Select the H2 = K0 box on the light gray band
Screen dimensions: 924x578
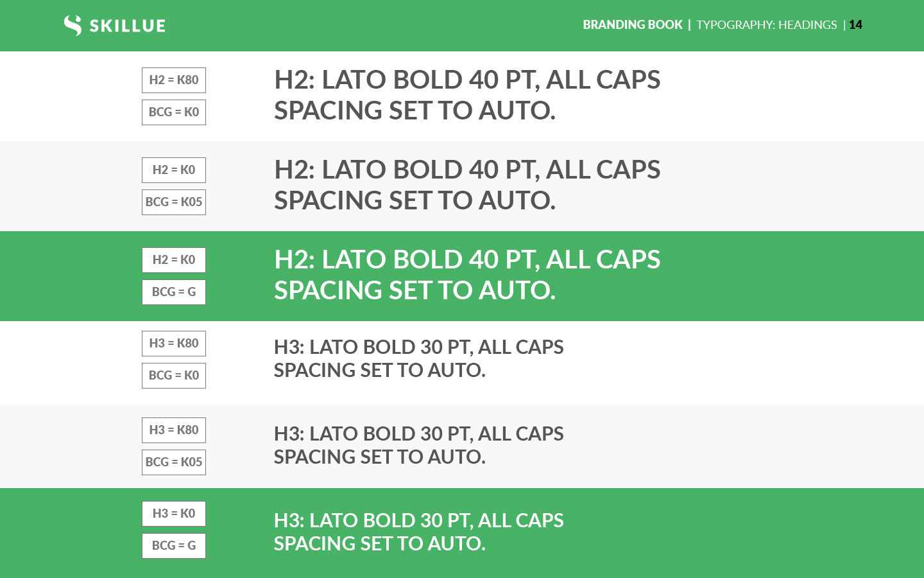click(x=174, y=170)
